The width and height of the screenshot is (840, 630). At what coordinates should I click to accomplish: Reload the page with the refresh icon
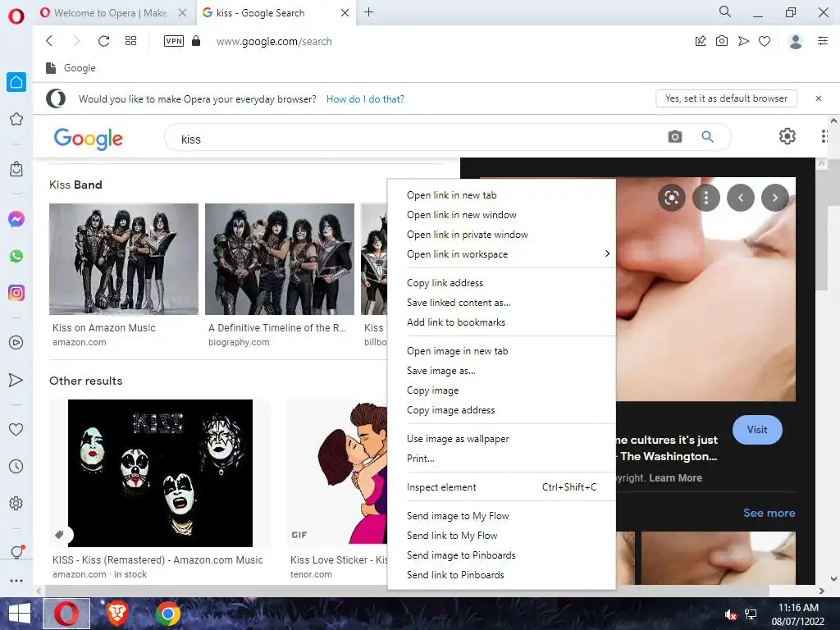(x=104, y=41)
